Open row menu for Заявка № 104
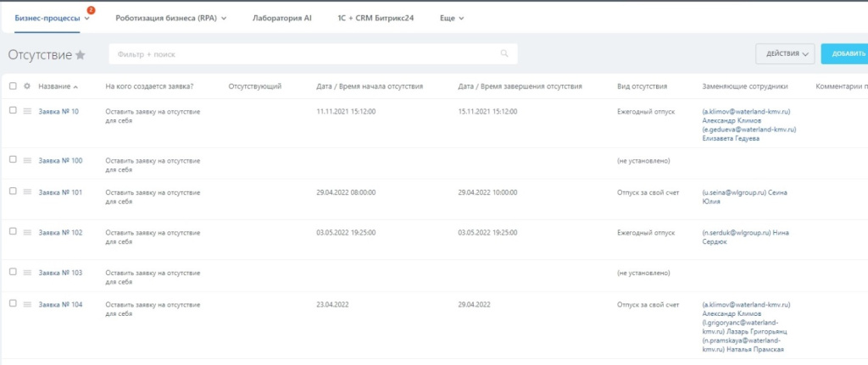Viewport: 868px width, 365px height. pos(27,304)
